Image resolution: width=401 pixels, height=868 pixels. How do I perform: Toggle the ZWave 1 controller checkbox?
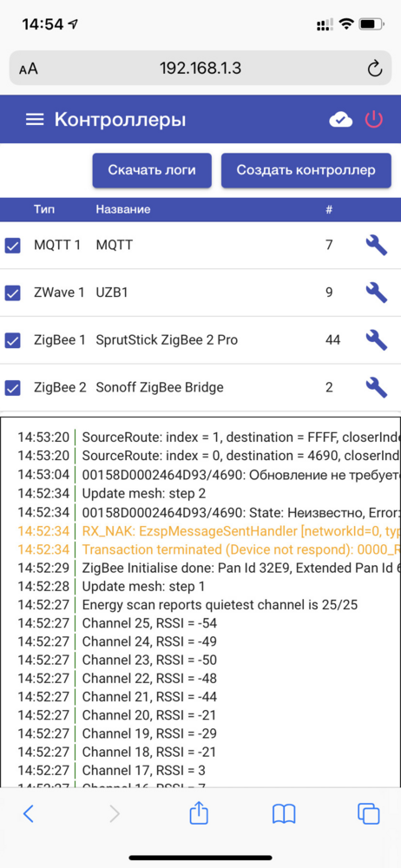pyautogui.click(x=13, y=293)
